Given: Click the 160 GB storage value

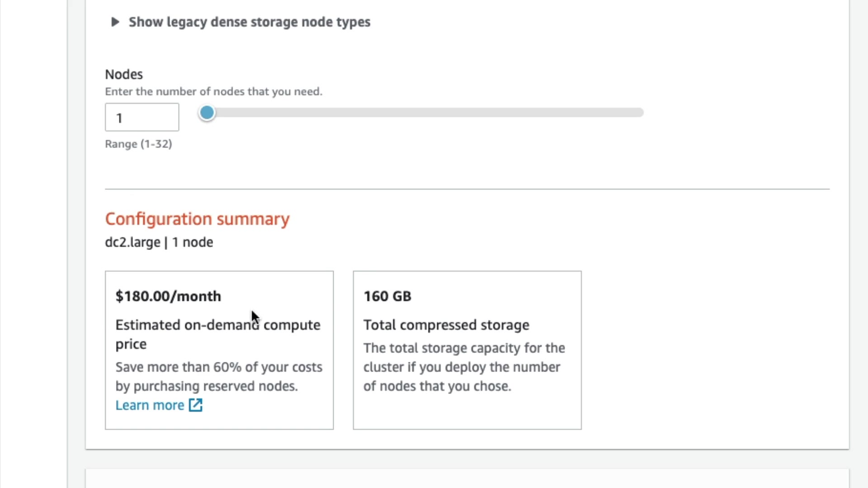Looking at the screenshot, I should pyautogui.click(x=387, y=296).
